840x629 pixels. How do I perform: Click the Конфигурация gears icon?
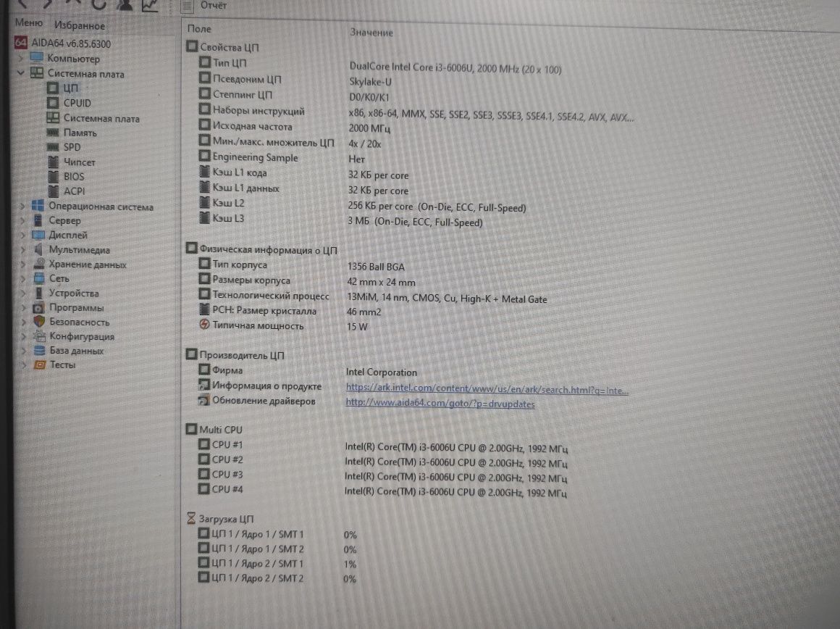coord(40,336)
